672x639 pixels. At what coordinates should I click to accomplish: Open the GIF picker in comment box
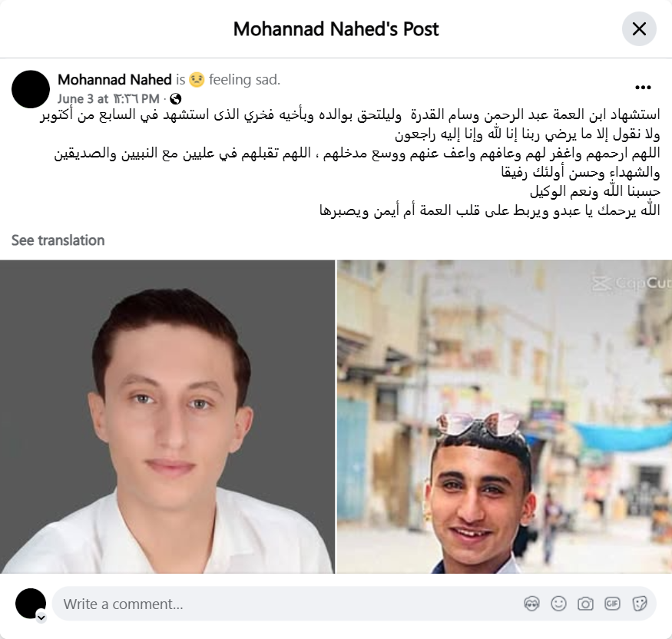612,604
